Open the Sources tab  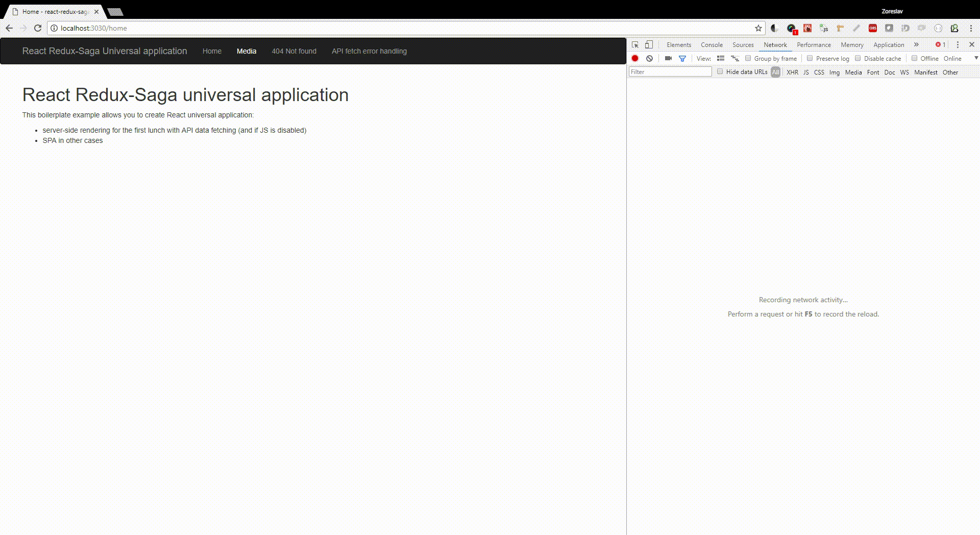point(743,45)
